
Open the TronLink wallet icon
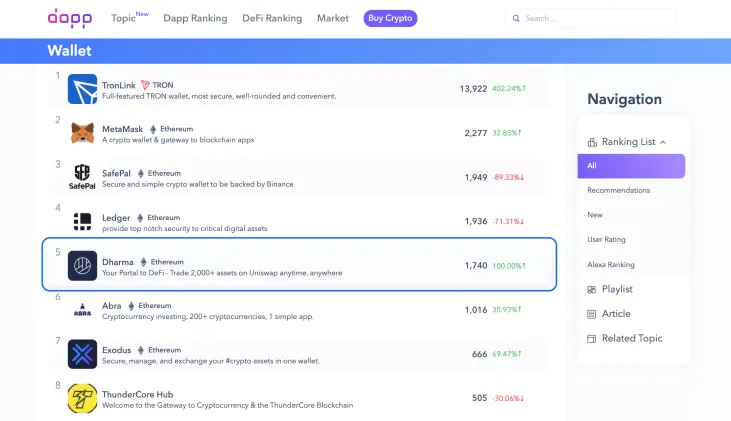click(83, 89)
